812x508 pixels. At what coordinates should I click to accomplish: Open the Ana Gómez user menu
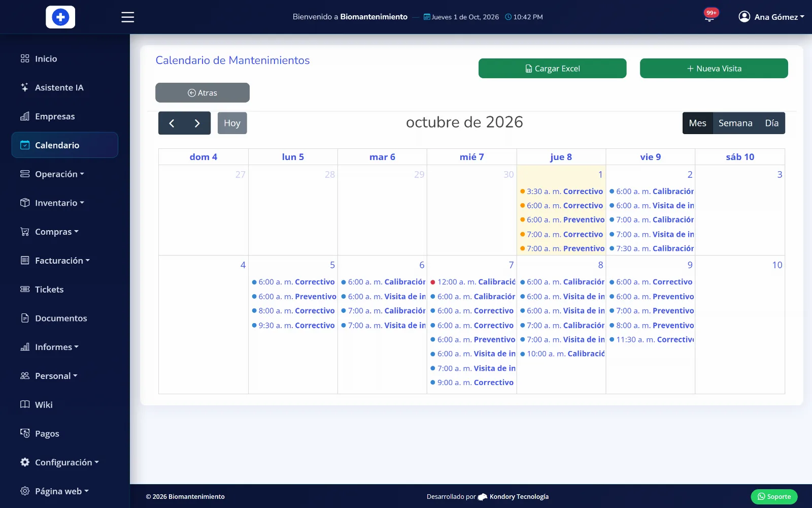[x=771, y=17]
